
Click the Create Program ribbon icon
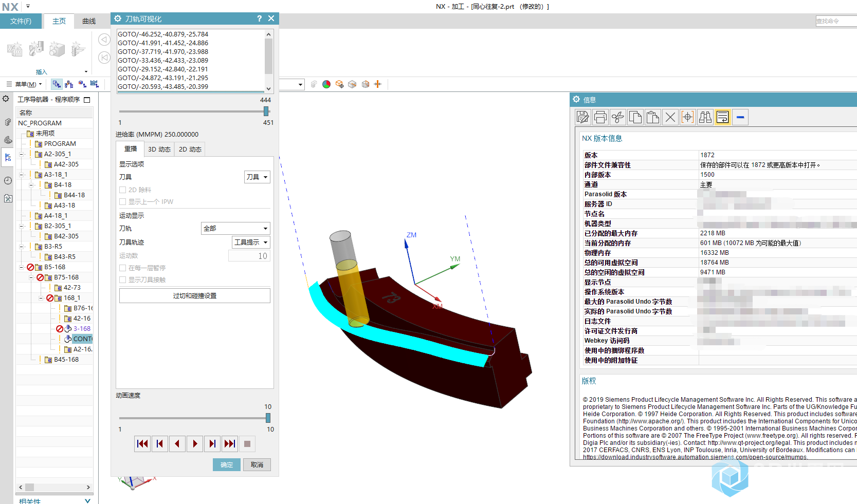click(14, 49)
